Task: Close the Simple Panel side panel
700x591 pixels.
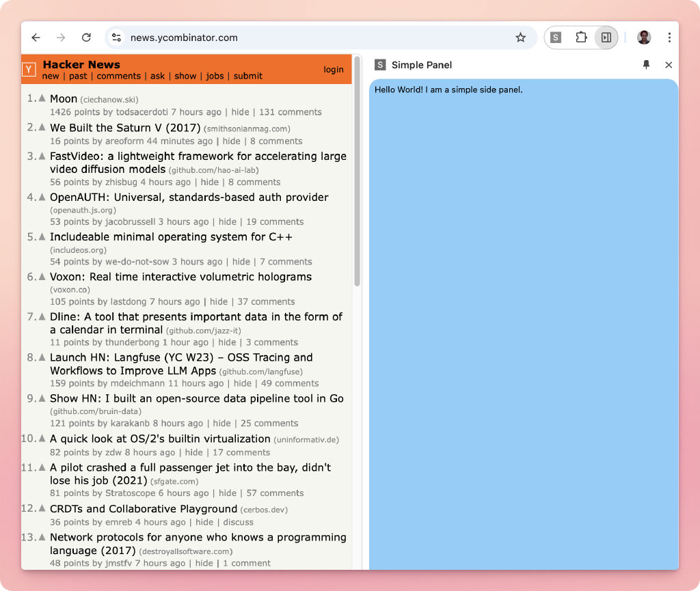Action: click(x=669, y=65)
